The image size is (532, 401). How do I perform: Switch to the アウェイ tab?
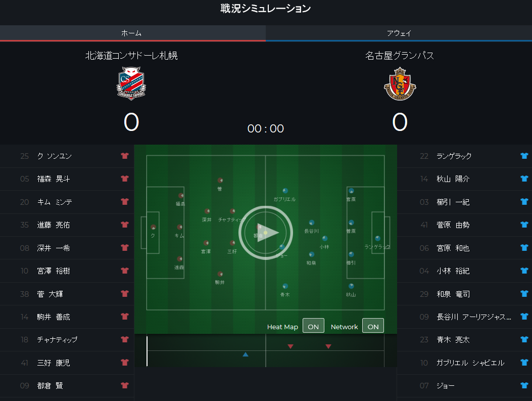[399, 33]
